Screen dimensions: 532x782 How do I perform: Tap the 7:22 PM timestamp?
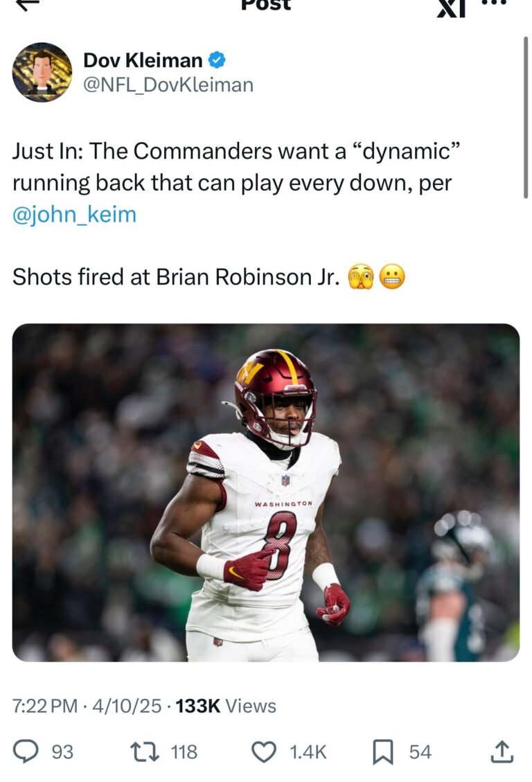45,706
